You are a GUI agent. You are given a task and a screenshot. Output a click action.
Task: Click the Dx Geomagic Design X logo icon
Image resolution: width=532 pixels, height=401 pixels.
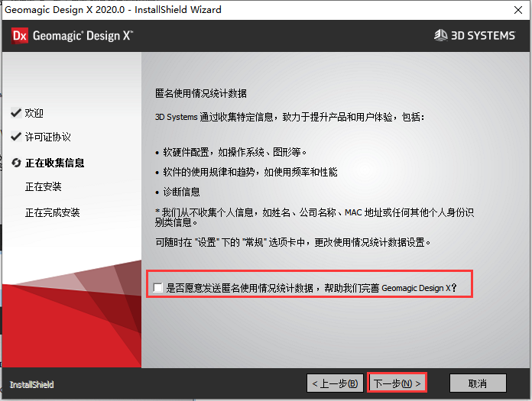(x=19, y=36)
